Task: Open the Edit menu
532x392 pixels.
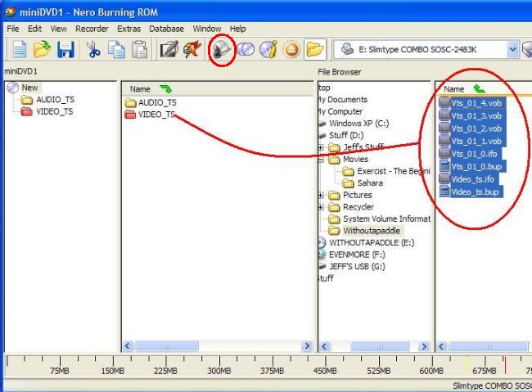Action: point(34,29)
